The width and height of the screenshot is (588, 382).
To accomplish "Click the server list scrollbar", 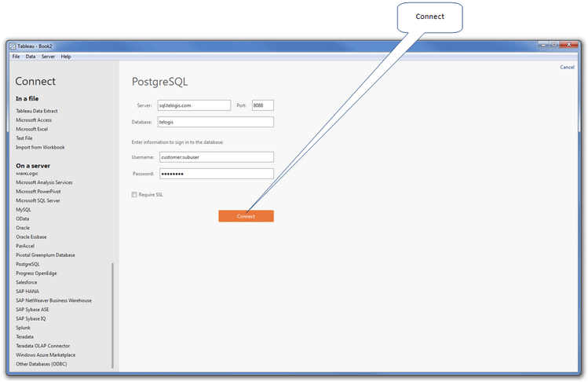I will [112, 315].
